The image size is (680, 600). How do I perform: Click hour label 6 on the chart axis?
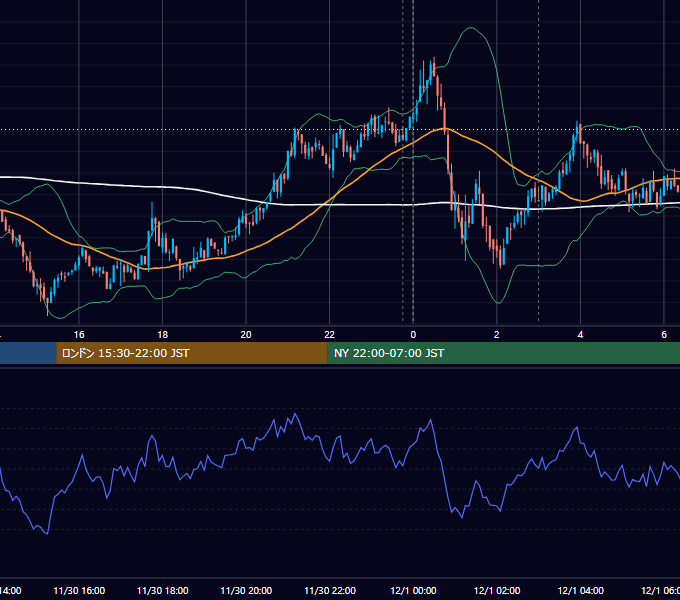coord(664,335)
